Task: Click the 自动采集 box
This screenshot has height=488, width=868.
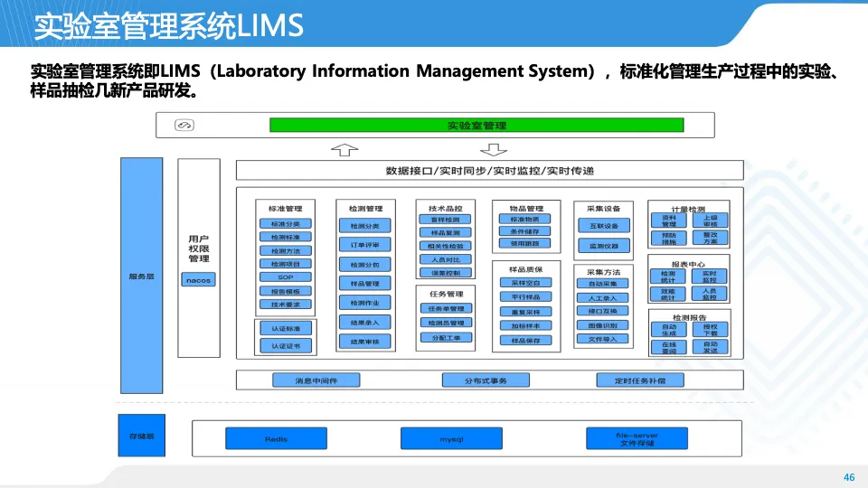Action: pyautogui.click(x=602, y=283)
